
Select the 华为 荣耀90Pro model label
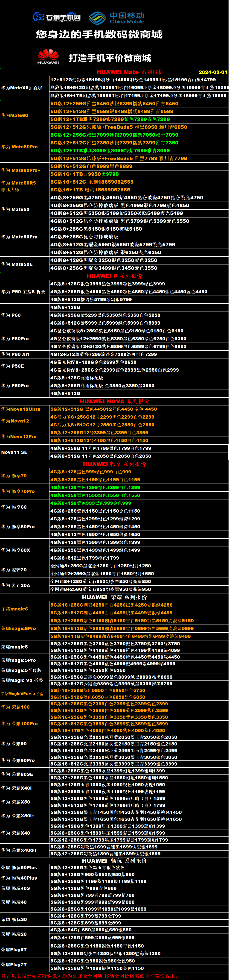(x=18, y=760)
